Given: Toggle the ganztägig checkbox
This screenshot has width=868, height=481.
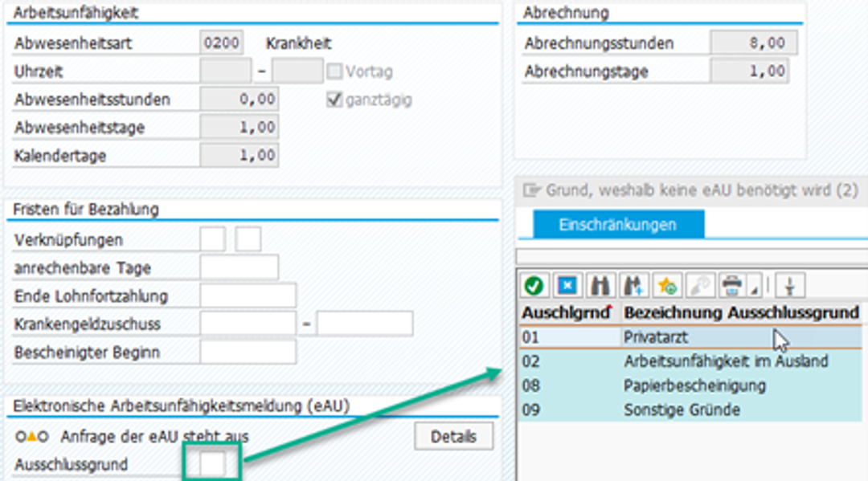Looking at the screenshot, I should tap(334, 100).
